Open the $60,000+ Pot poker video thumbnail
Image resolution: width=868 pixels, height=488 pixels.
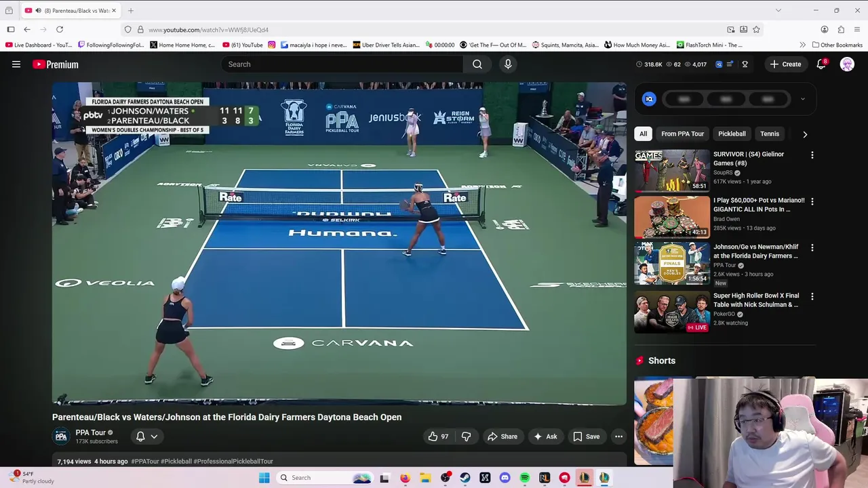pos(672,217)
